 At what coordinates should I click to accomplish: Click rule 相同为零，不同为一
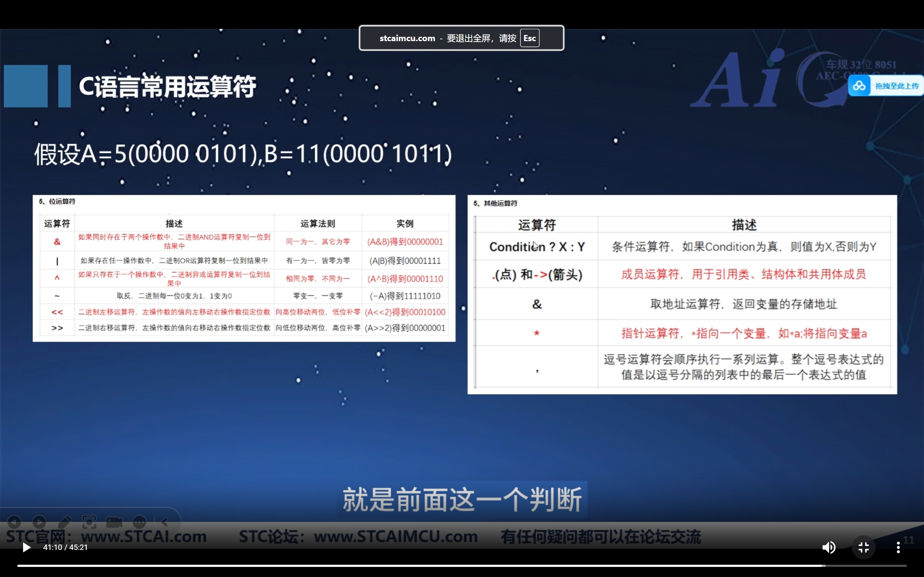click(318, 279)
